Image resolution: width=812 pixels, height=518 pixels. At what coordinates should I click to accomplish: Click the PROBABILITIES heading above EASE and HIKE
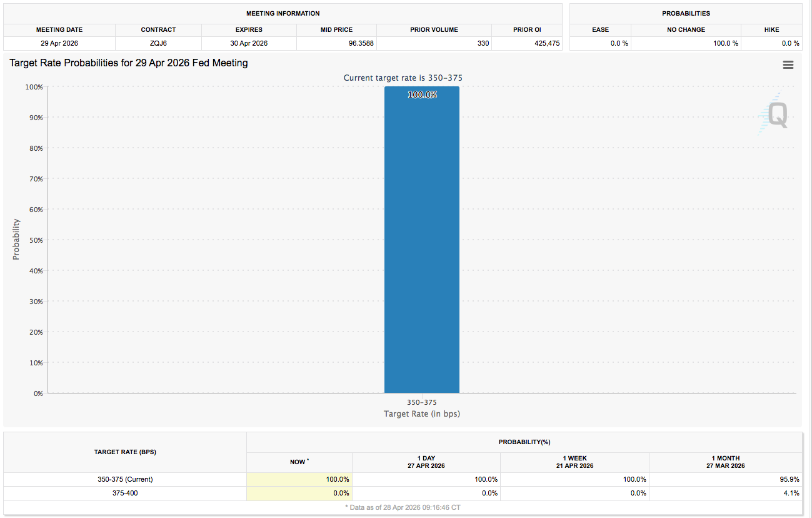point(686,14)
